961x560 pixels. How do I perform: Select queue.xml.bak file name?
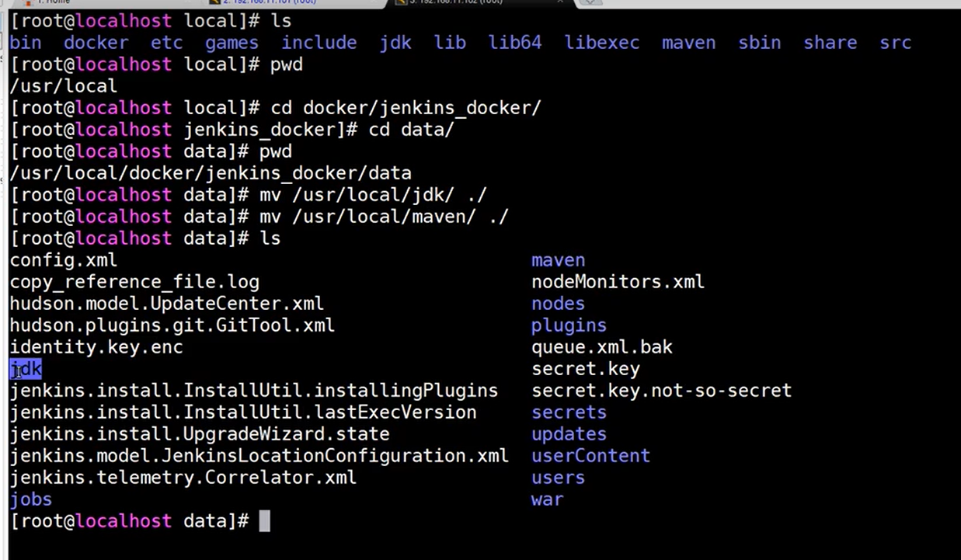[602, 347]
